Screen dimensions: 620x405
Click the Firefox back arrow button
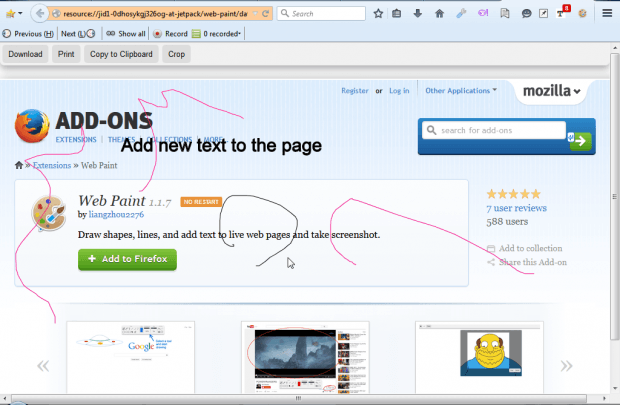click(39, 14)
